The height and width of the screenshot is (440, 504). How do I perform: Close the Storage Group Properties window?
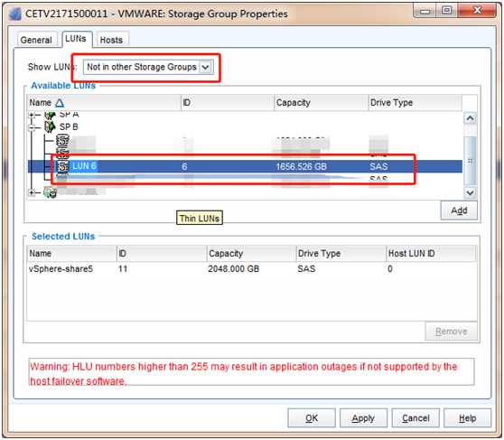[477, 11]
